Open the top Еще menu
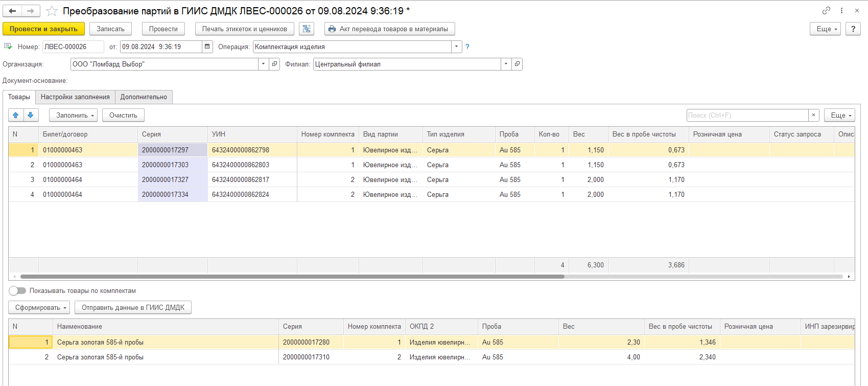Image resolution: width=868 pixels, height=386 pixels. (825, 29)
